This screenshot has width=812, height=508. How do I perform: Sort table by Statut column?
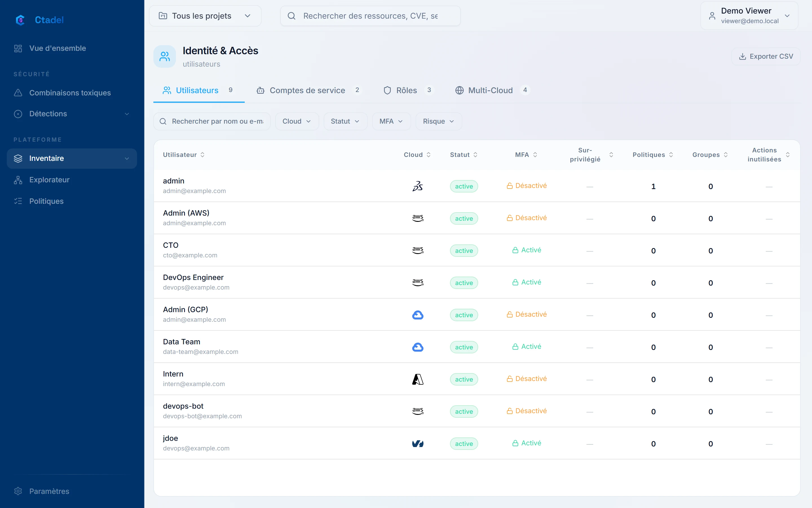(464, 155)
